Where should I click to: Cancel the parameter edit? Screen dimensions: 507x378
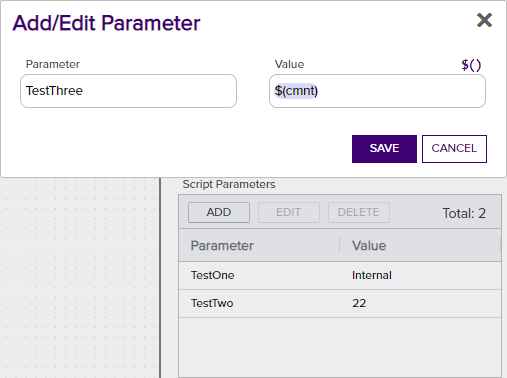pos(454,149)
